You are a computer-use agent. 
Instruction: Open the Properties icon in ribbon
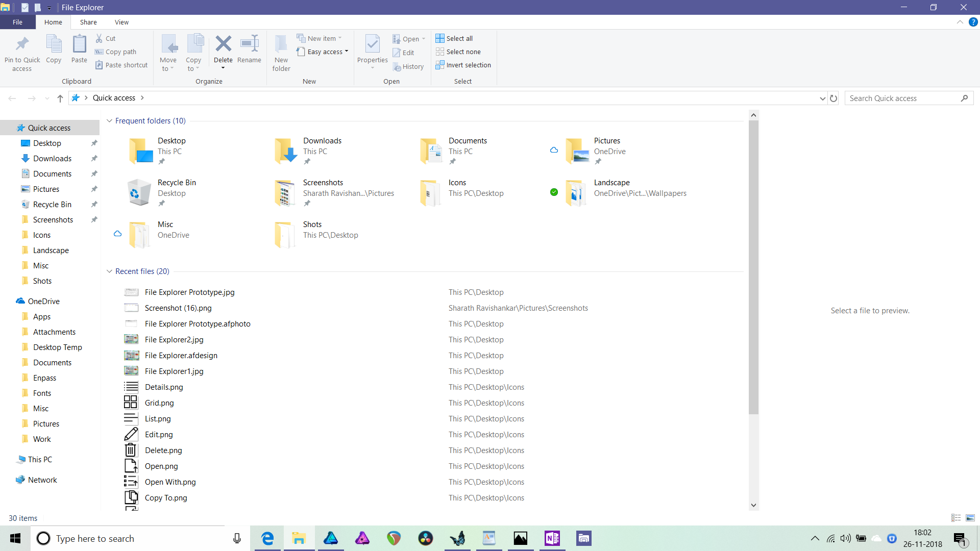(373, 44)
